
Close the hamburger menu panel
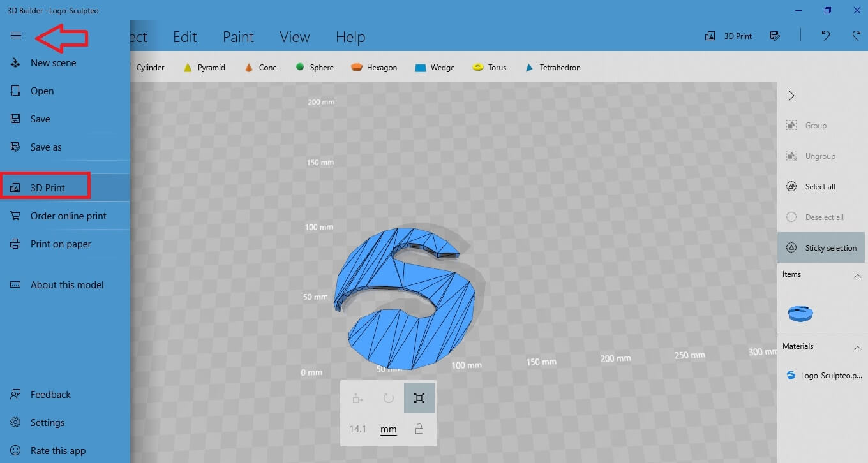click(16, 36)
